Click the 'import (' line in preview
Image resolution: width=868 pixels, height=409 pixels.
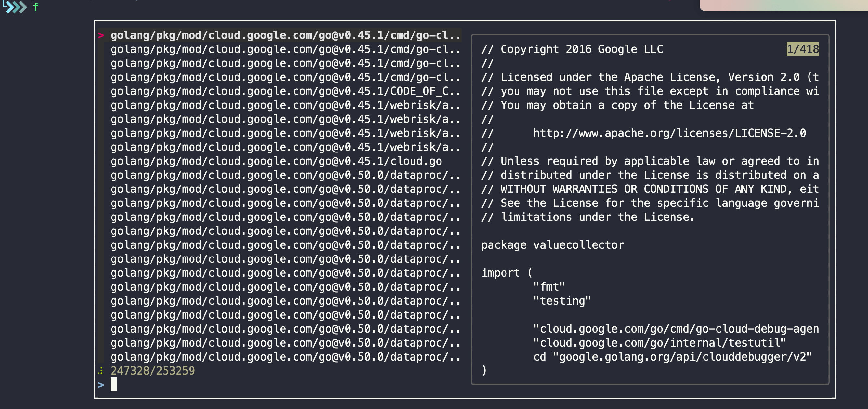507,273
